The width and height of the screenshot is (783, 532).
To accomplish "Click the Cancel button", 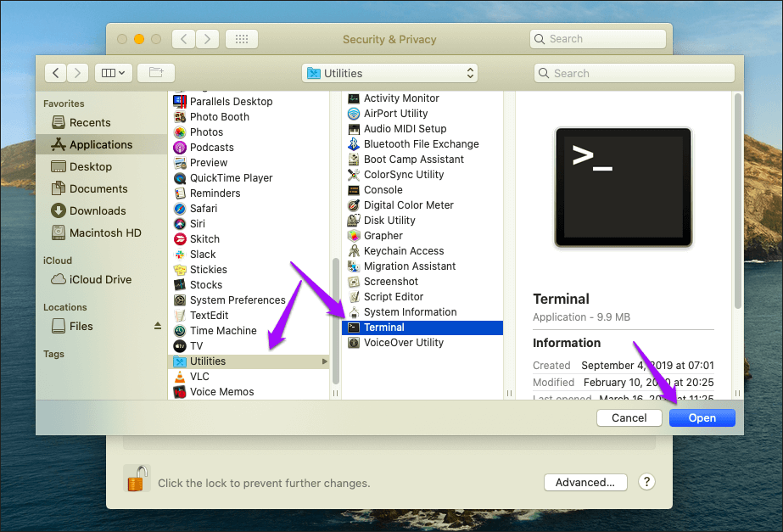I will [629, 418].
